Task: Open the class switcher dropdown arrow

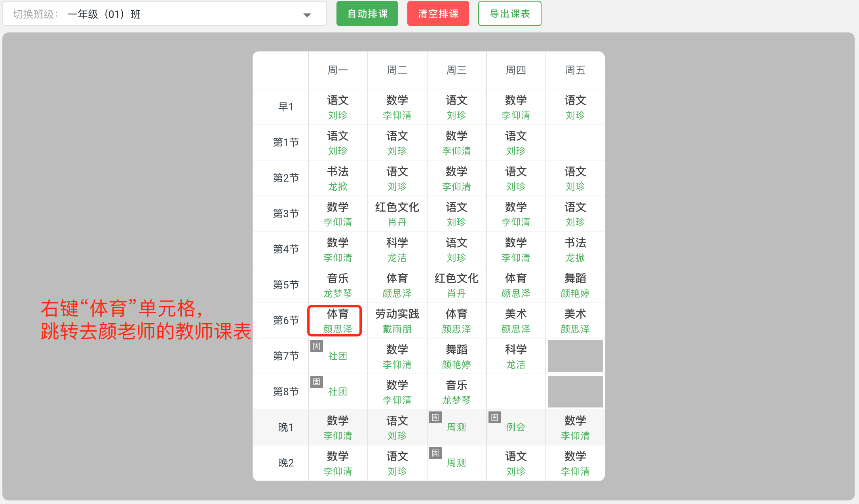Action: click(306, 15)
